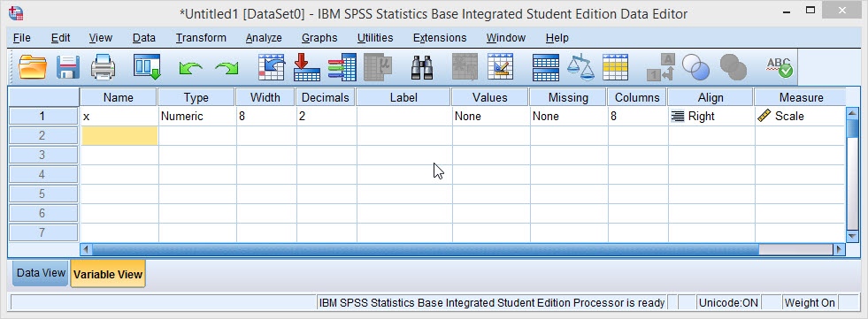The height and width of the screenshot is (319, 868).
Task: Click the Show All Variables gray circles icon
Action: [733, 67]
